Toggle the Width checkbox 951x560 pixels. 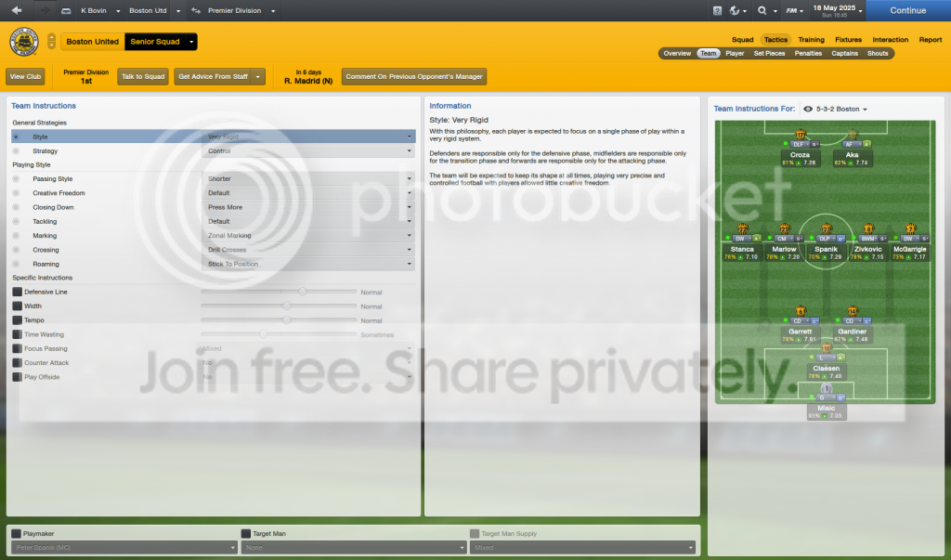point(17,306)
